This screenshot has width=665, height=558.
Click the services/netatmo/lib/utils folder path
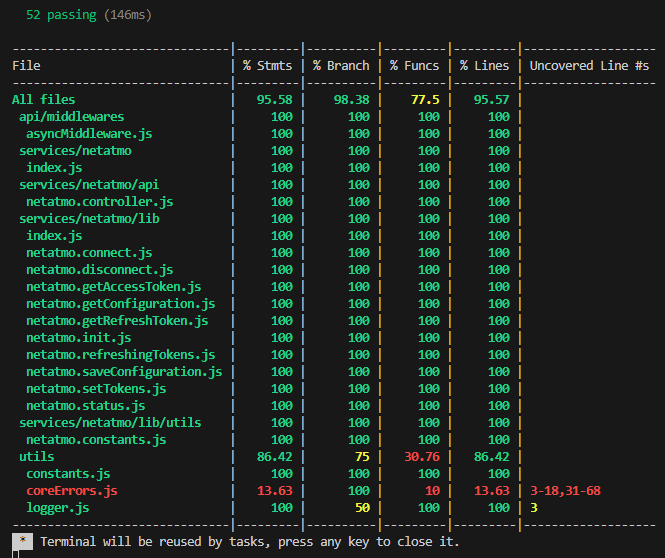[x=110, y=423]
